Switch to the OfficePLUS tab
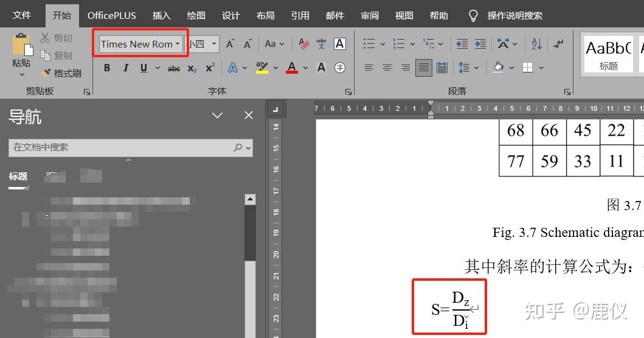Viewport: 644px width, 338px height. [111, 15]
